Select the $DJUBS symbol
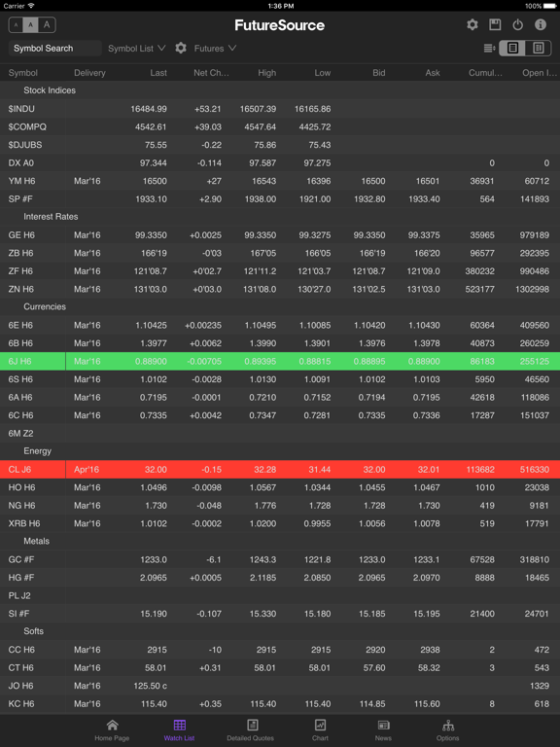Screen dimensions: 560x747 point(24,145)
